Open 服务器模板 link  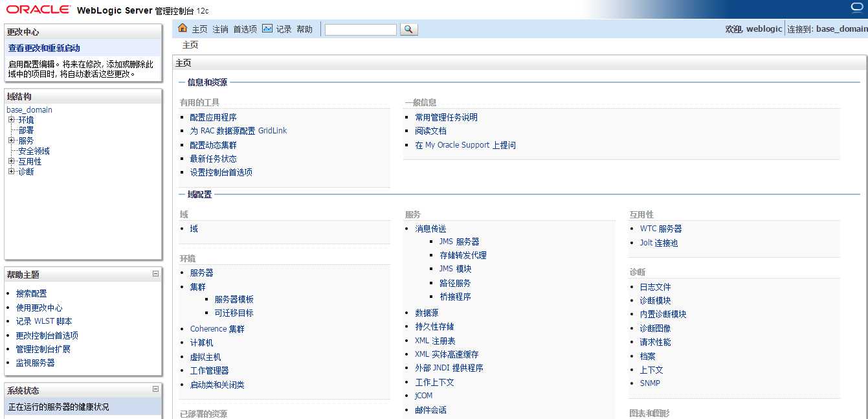[x=234, y=299]
